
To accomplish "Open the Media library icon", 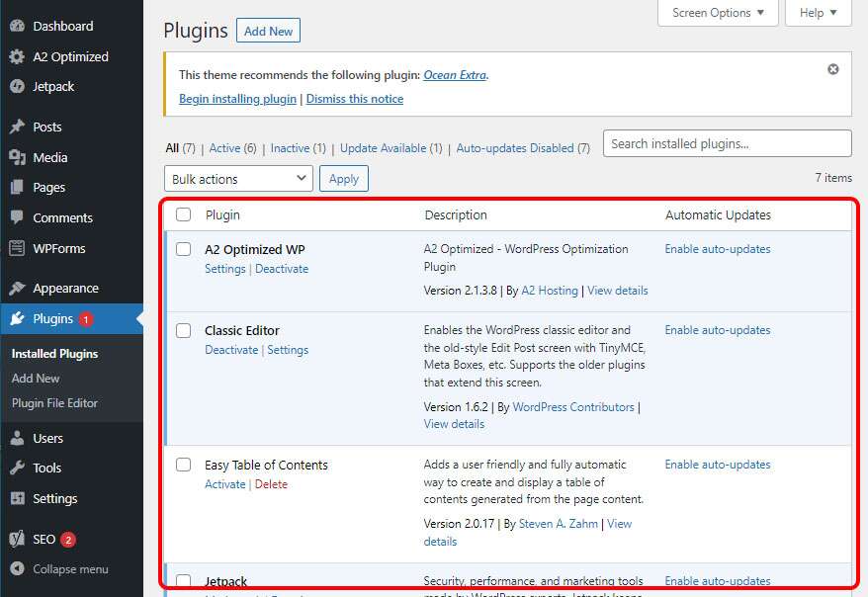I will pyautogui.click(x=18, y=156).
